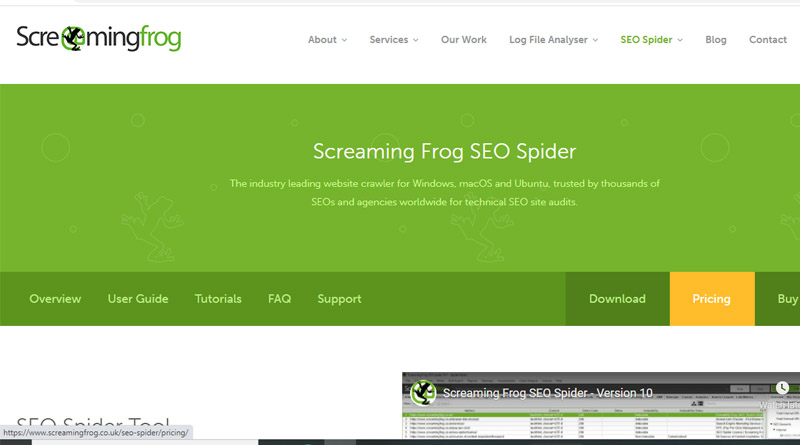Image resolution: width=800 pixels, height=445 pixels.
Task: Expand the Log File Analyser chevron
Action: click(595, 40)
